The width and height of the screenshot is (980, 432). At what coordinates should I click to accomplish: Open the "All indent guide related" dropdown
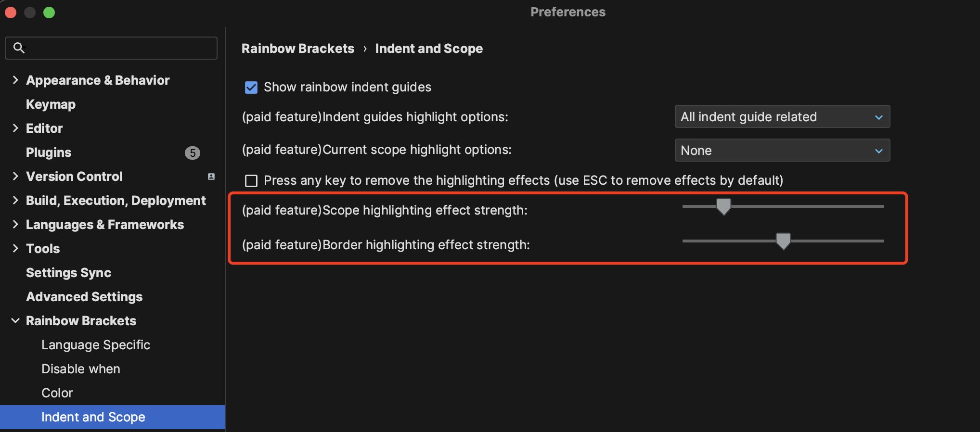coord(782,116)
